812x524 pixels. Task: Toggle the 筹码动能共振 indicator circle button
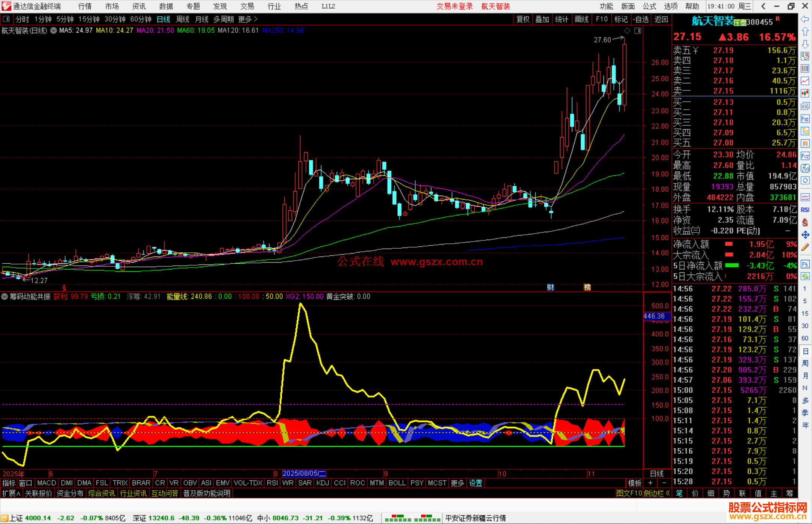pyautogui.click(x=5, y=297)
